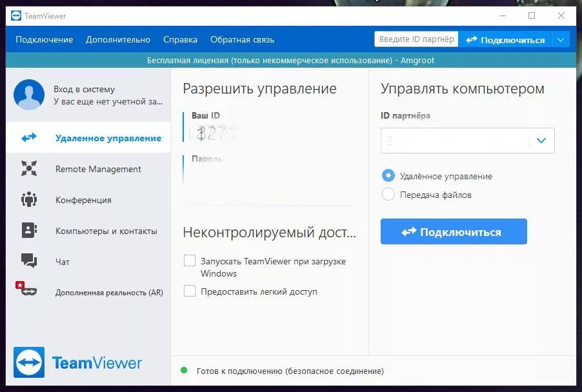Enable Предоставить легкий доступ checkbox

pos(190,291)
